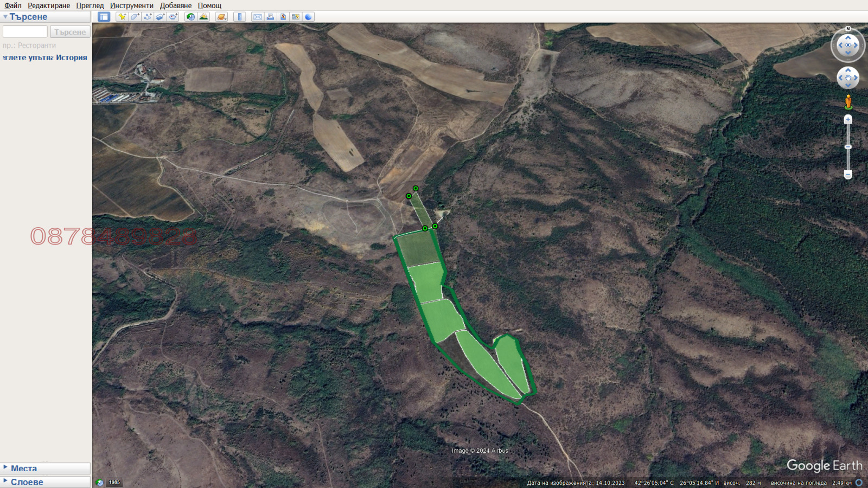Click the zoom slider handle
868x488 pixels.
(x=848, y=147)
